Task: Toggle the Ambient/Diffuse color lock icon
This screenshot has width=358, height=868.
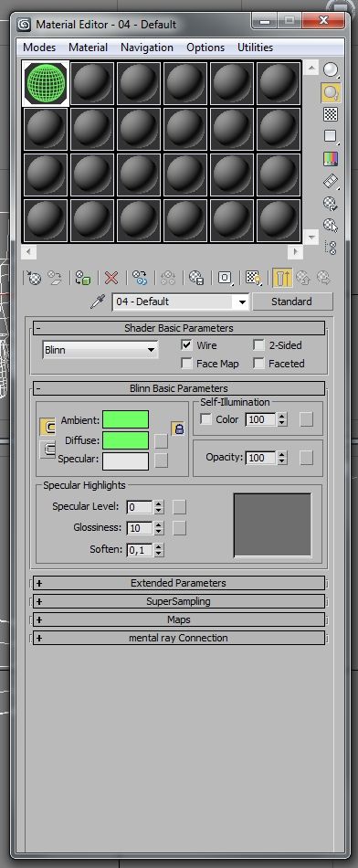Action: (x=178, y=429)
